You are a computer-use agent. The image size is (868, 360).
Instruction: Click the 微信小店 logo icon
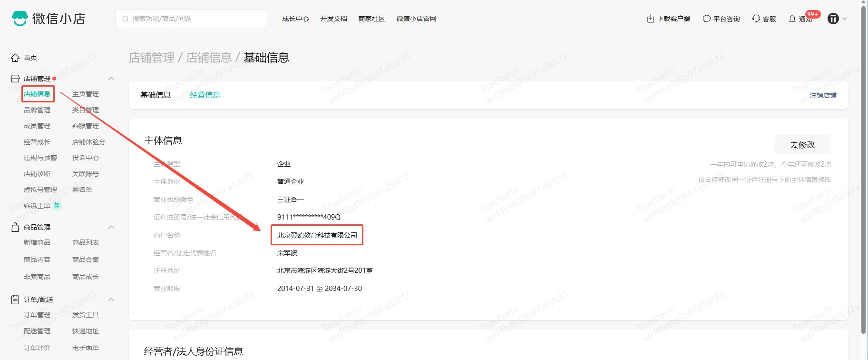[20, 19]
